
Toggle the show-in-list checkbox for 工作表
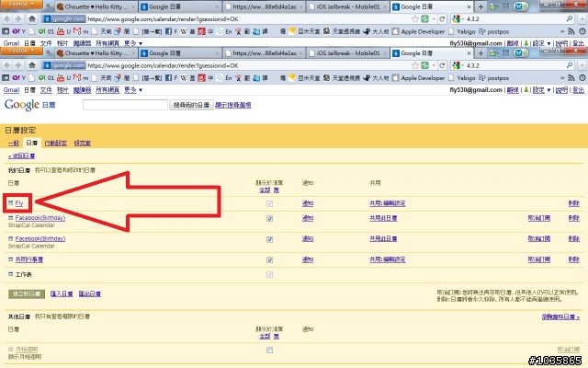pyautogui.click(x=269, y=275)
